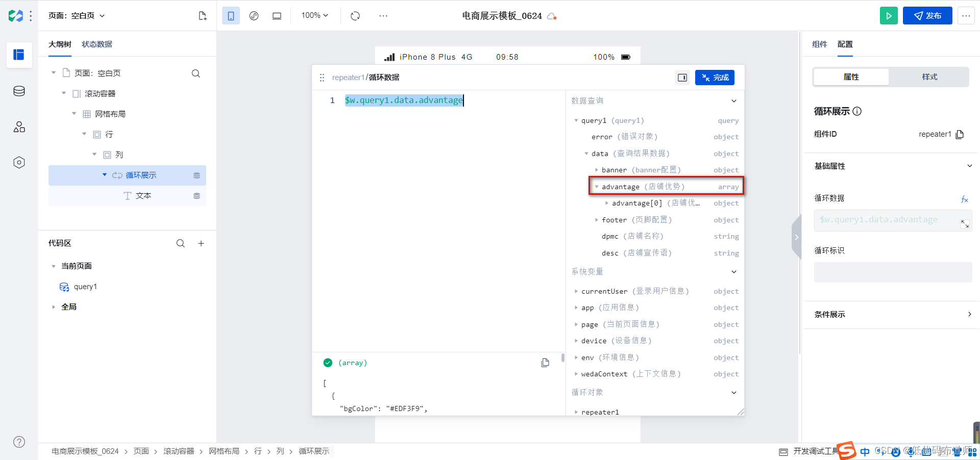Open the page outline sidebar icon
Screen dimensions: 980x460
click(x=19, y=55)
